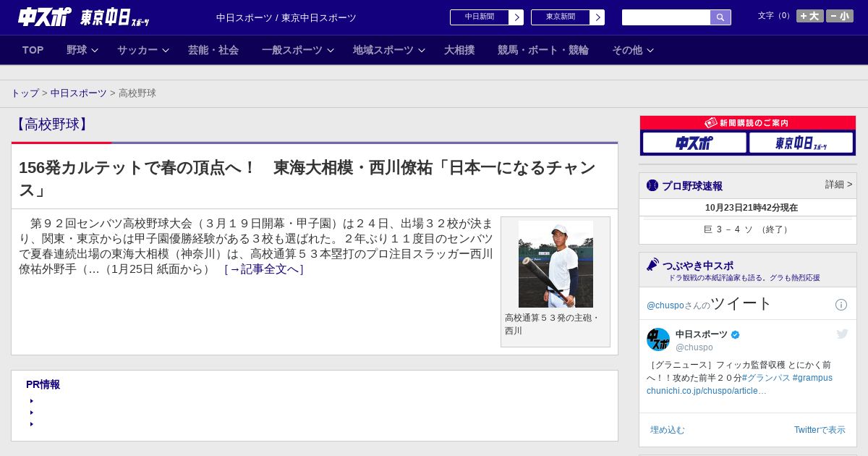Open the chunichi.co.jp/chuspo/article tweet link
The height and width of the screenshot is (456, 868).
pos(707,391)
